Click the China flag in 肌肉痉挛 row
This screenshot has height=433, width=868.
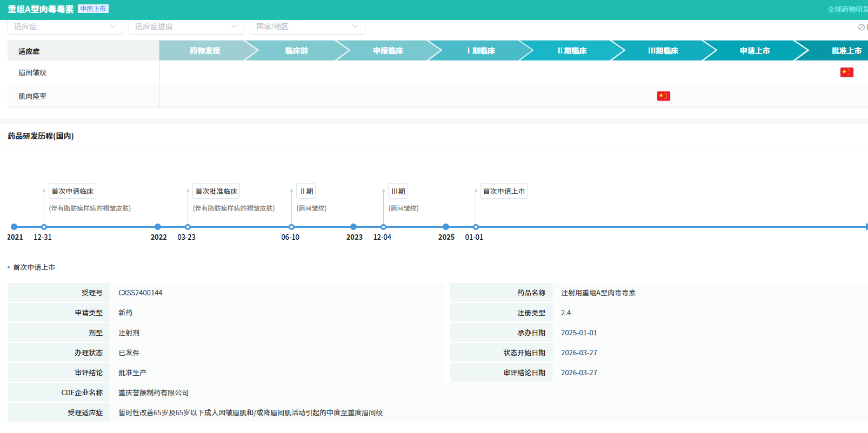pyautogui.click(x=663, y=96)
